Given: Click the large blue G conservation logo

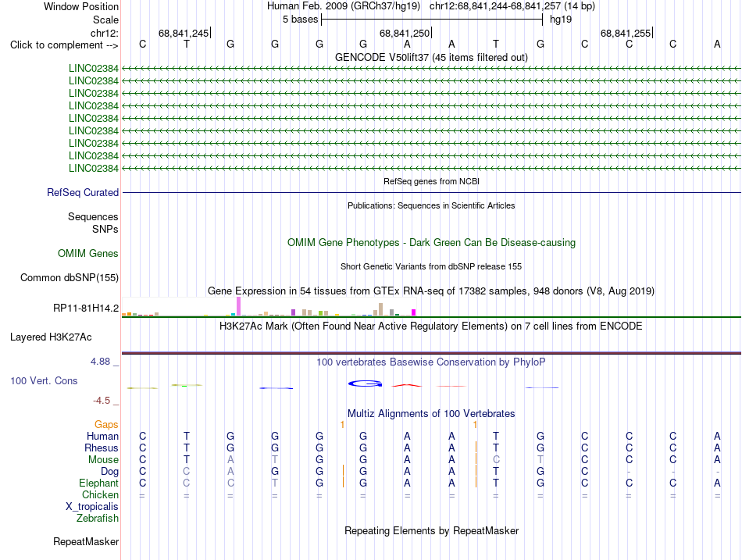Looking at the screenshot, I should pos(365,383).
